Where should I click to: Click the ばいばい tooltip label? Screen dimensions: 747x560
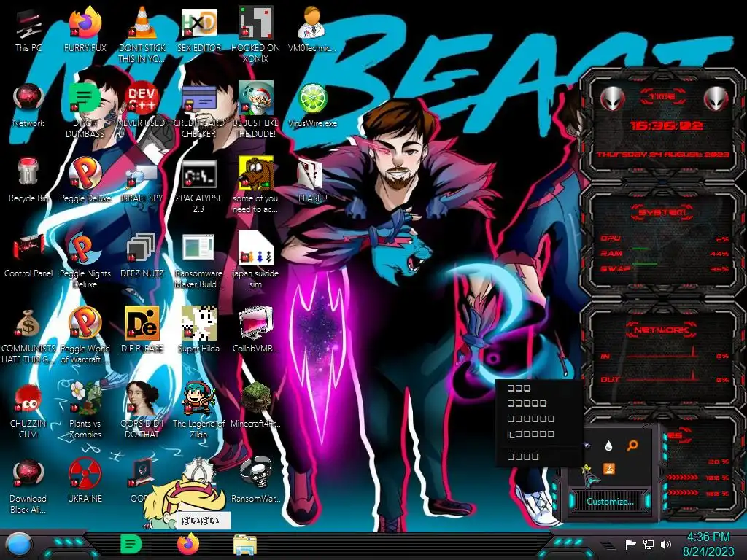(x=204, y=521)
